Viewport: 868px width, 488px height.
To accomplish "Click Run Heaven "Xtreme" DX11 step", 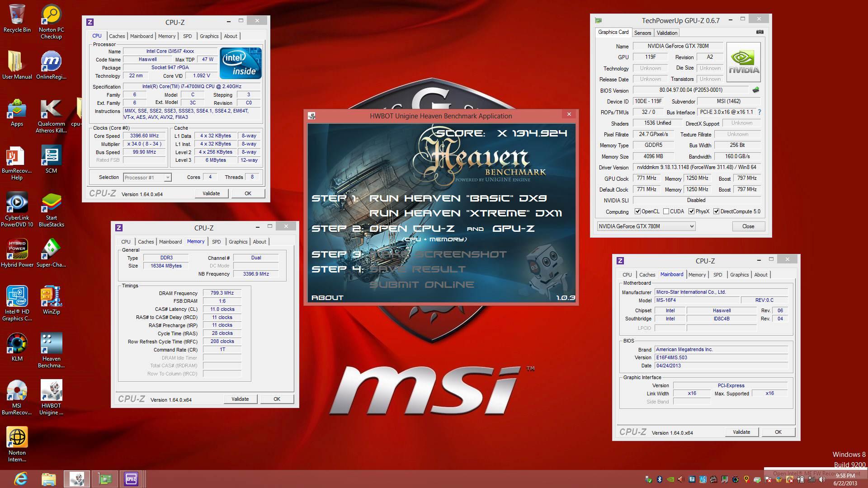I will point(466,213).
